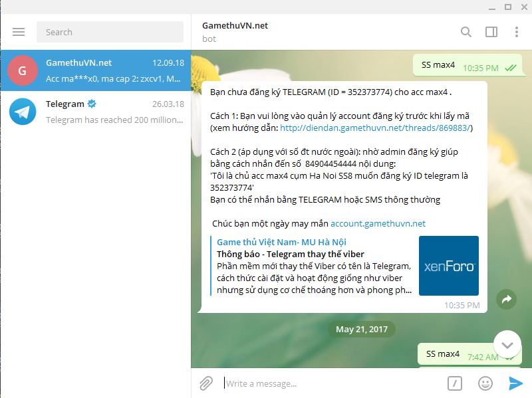This screenshot has height=398, width=532.
Task: Click the Write a message field
Action: coord(332,383)
